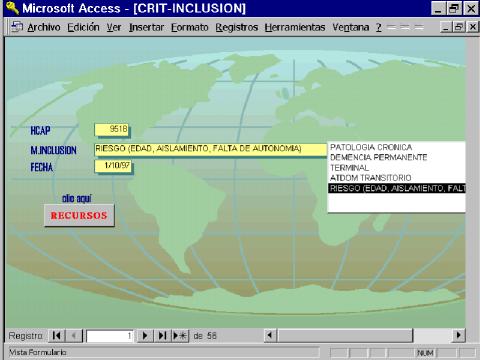This screenshot has width=480, height=360.
Task: Click the horizontal scrollbar right arrow
Action: (x=458, y=335)
